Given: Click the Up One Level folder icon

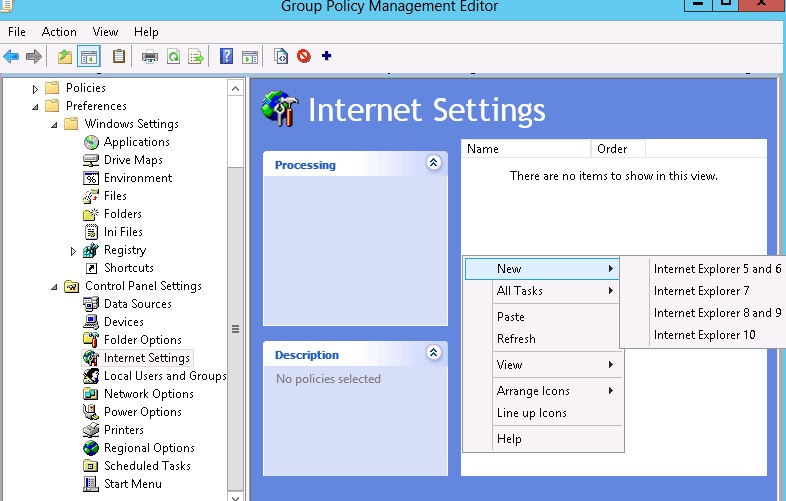Looking at the screenshot, I should (x=65, y=56).
